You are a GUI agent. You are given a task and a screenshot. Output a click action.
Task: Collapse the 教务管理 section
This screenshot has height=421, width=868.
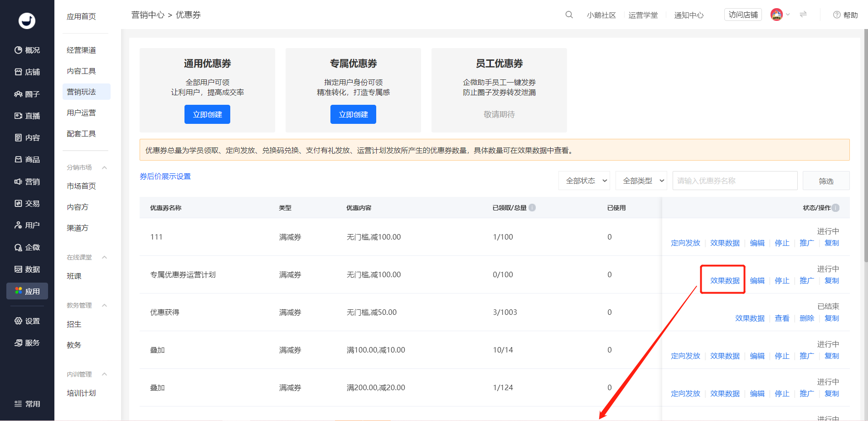tap(104, 305)
